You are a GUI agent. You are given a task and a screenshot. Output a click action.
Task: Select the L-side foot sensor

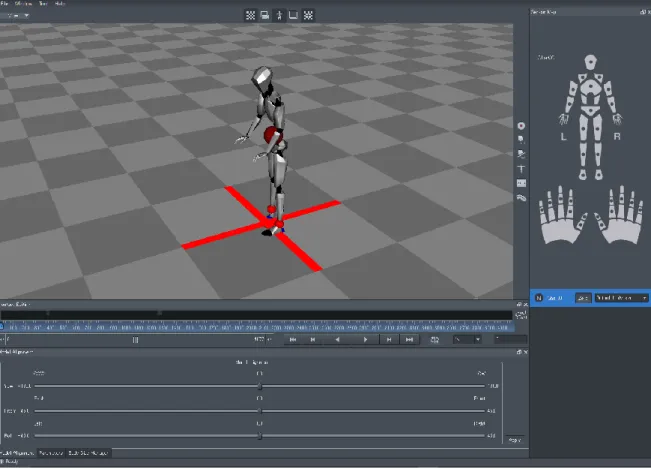pyautogui.click(x=583, y=174)
